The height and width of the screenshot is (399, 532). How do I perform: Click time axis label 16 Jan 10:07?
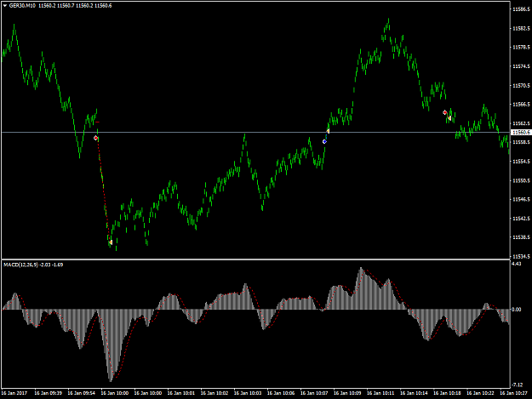pos(314,393)
